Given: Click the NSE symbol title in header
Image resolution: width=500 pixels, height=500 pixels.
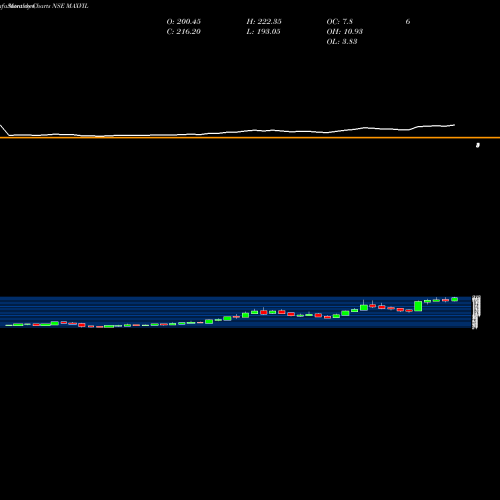Looking at the screenshot, I should (70, 6).
